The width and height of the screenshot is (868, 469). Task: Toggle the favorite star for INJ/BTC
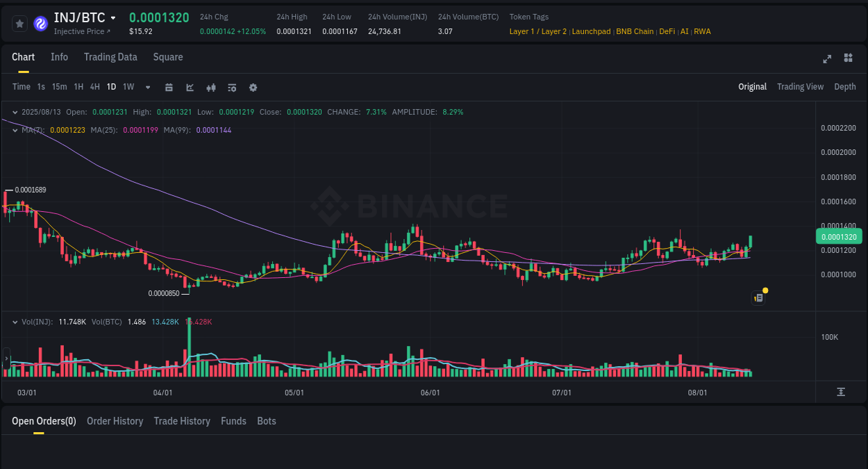(x=19, y=23)
